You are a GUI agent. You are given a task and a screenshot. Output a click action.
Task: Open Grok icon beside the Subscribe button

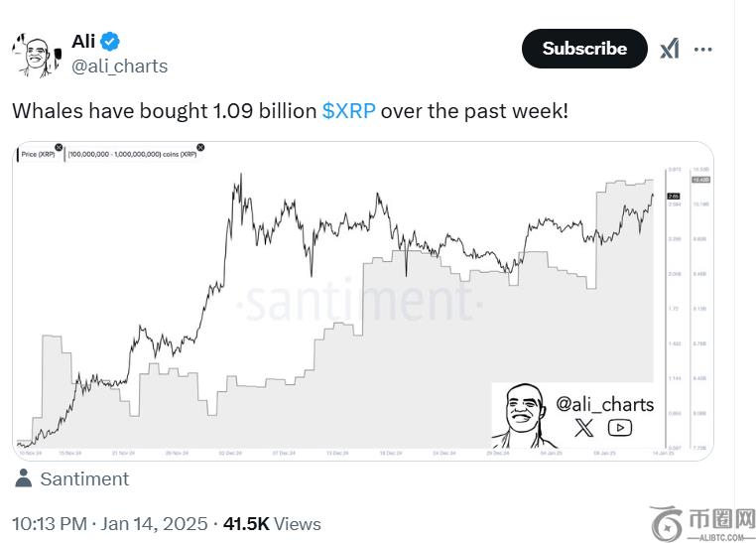670,49
